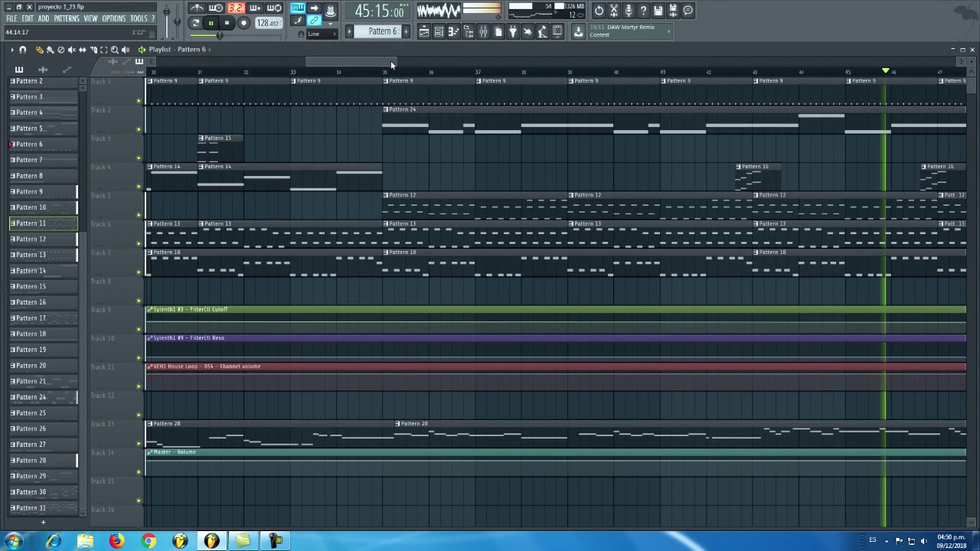Image resolution: width=980 pixels, height=551 pixels.
Task: Select Pattern 11 in the picker list
Action: click(43, 223)
